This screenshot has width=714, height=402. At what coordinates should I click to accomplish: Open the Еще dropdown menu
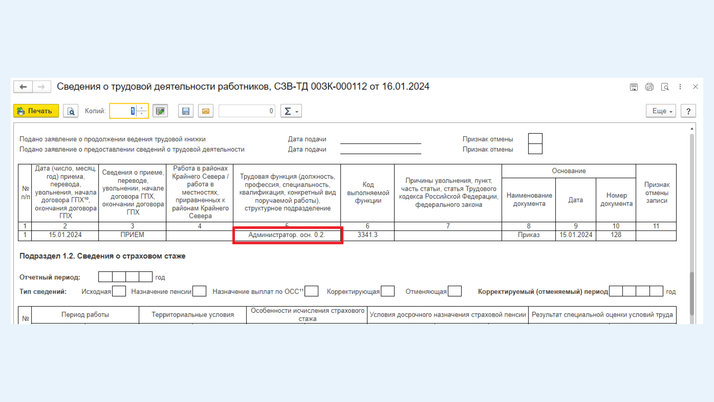660,111
